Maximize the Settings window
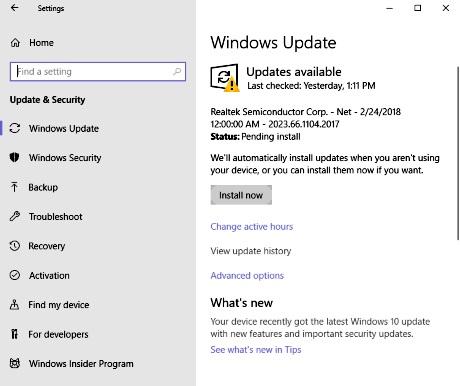 (x=417, y=8)
